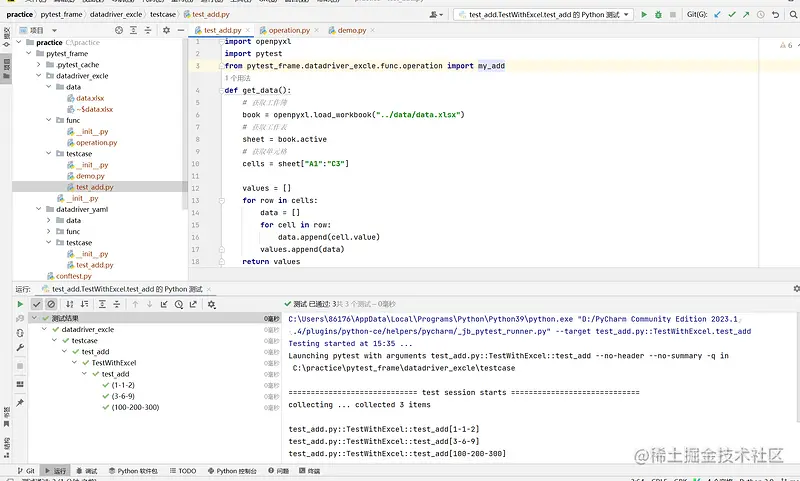Sort test results alphabetically

70,305
